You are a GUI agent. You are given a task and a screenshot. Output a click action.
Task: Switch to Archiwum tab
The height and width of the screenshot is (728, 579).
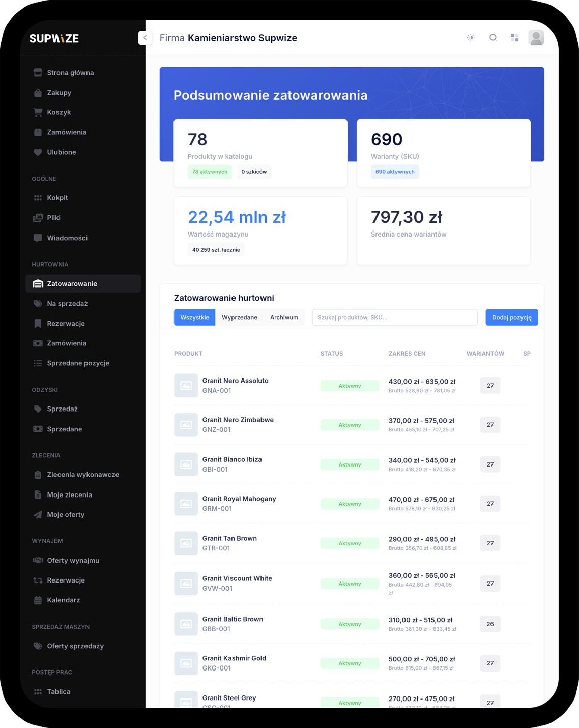(x=284, y=317)
